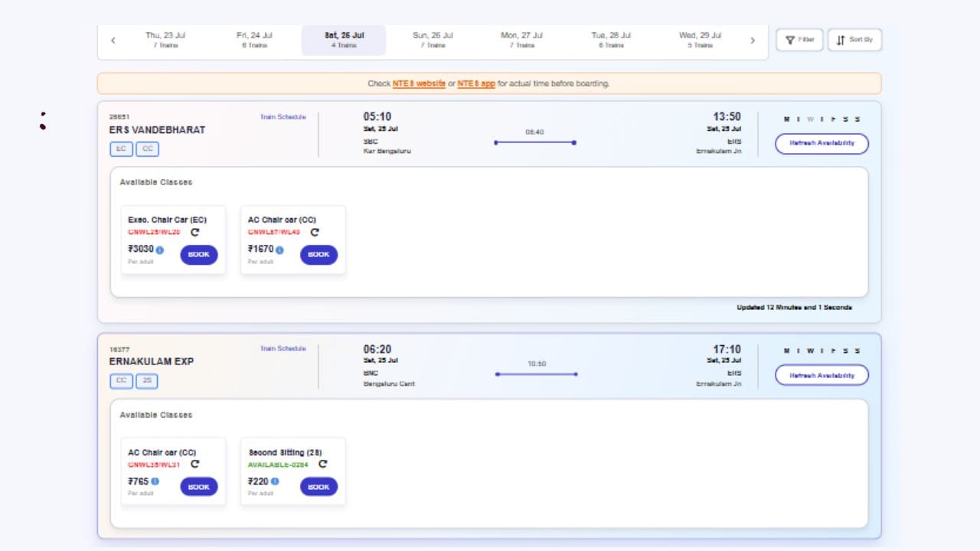Toggle CC class chip on ERS Vandebharat
Viewport: 980px width, 551px height.
coord(148,149)
